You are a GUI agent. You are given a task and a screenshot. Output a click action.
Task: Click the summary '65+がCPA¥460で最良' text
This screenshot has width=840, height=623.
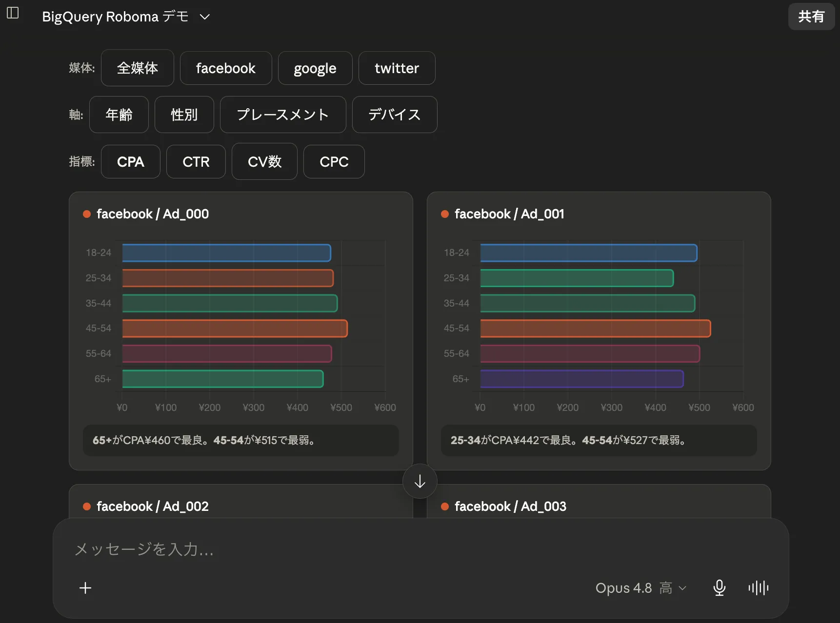151,440
